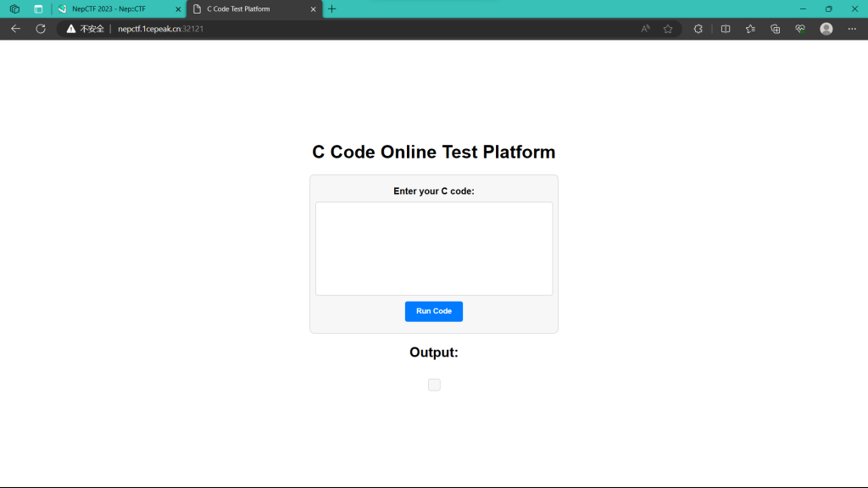Close the browser window
Viewport: 868px width, 488px height.
854,8
